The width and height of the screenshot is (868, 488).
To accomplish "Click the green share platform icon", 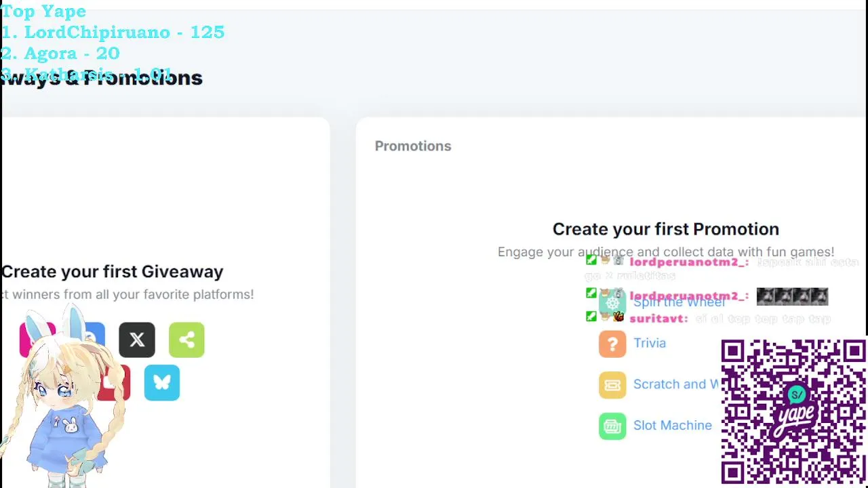I will 186,340.
